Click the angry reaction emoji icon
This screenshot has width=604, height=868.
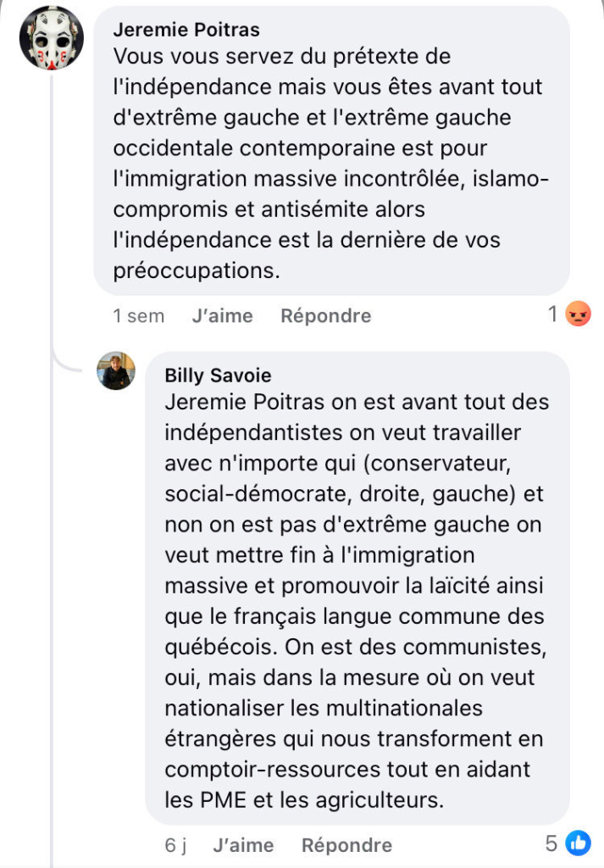(x=578, y=315)
